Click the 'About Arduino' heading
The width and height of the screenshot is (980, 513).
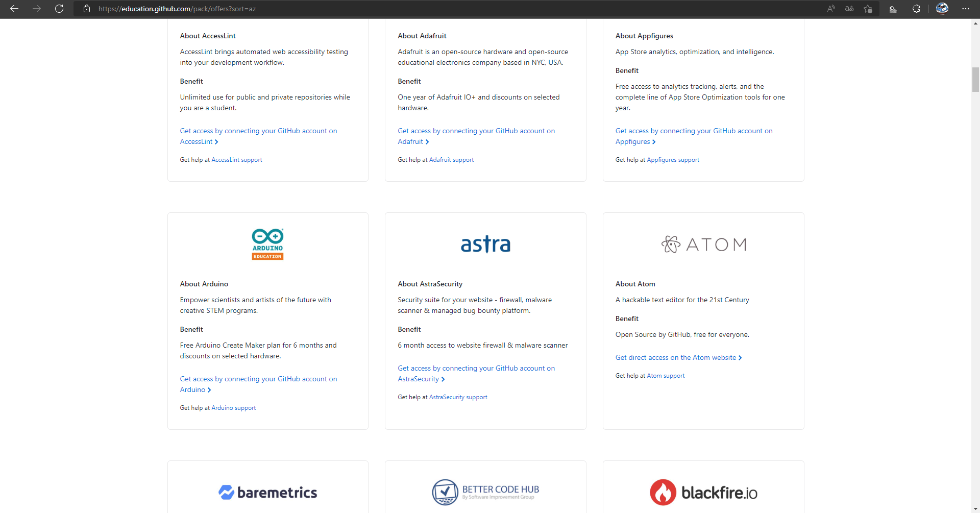click(204, 284)
